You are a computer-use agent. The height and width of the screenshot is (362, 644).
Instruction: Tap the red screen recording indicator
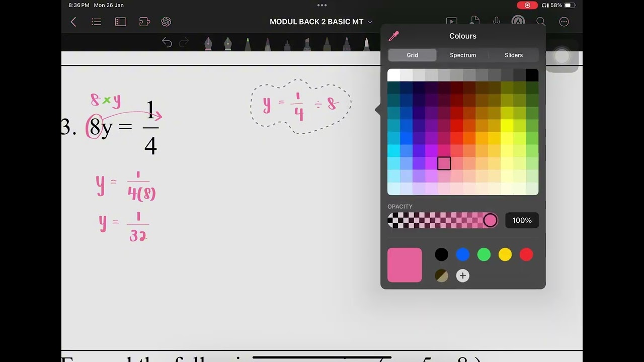527,5
